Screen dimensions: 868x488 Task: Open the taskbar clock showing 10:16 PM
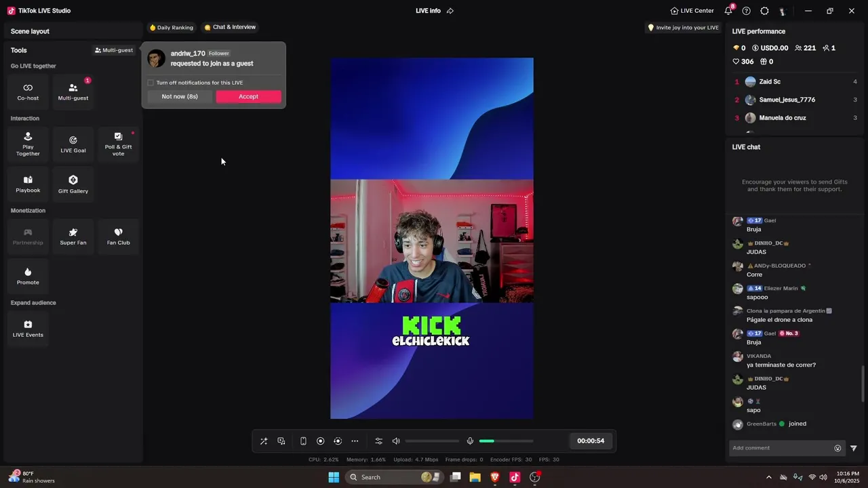click(x=848, y=477)
